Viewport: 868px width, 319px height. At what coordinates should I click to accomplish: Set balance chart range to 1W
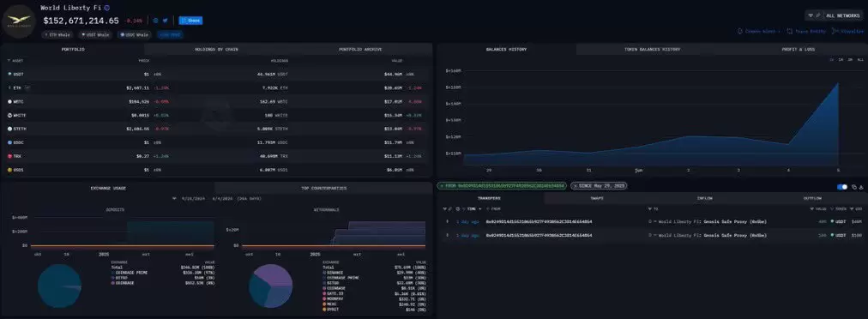(x=832, y=59)
